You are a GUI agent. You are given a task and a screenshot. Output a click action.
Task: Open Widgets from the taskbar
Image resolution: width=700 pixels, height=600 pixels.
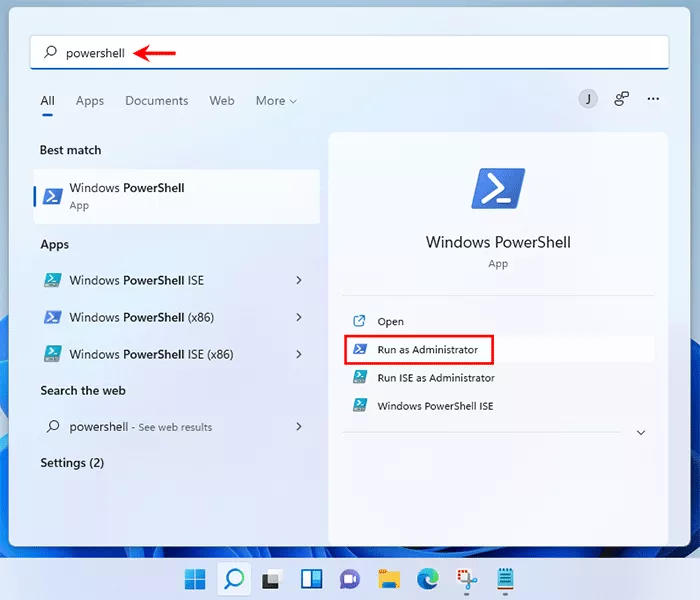pyautogui.click(x=311, y=579)
